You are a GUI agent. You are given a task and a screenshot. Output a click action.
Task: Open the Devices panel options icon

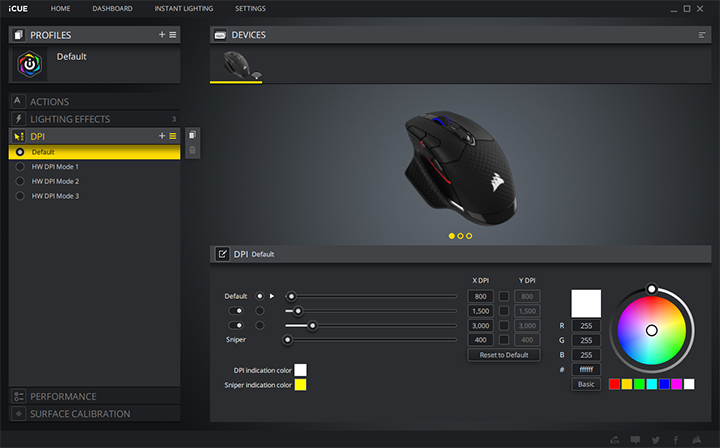coord(702,35)
